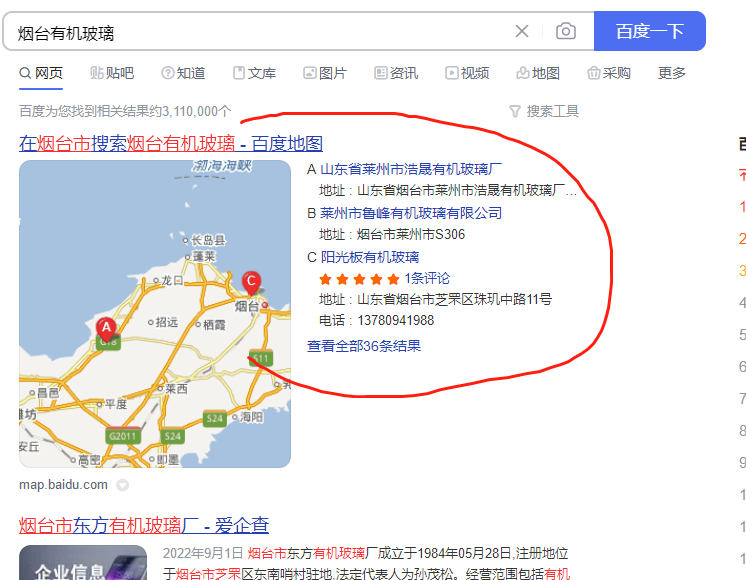Open the 知道 tab
746x580 pixels.
pyautogui.click(x=183, y=73)
